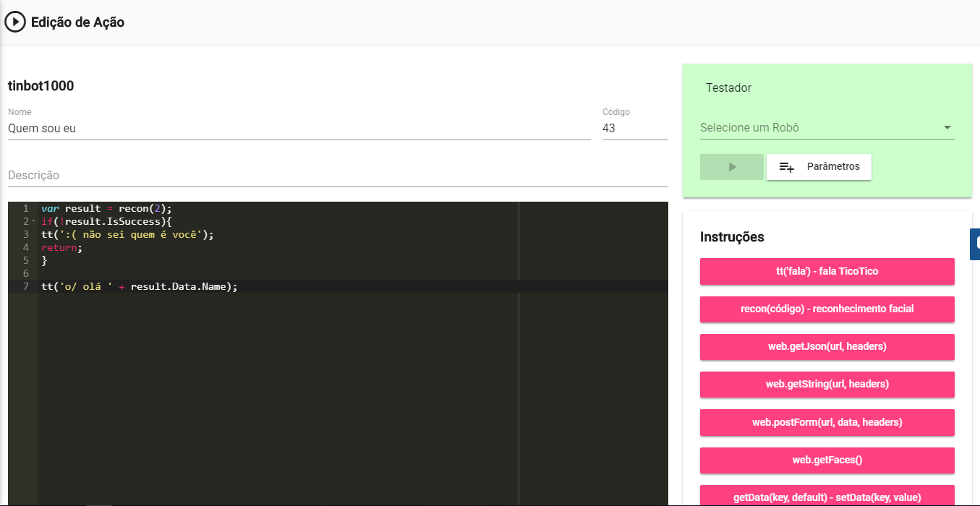Click code line 1 'var result = recon(2);'
The height and width of the screenshot is (506, 980).
point(106,208)
